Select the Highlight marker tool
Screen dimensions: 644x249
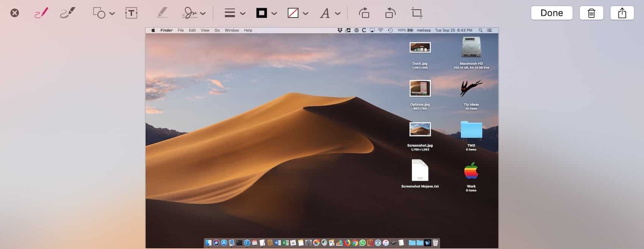[162, 13]
